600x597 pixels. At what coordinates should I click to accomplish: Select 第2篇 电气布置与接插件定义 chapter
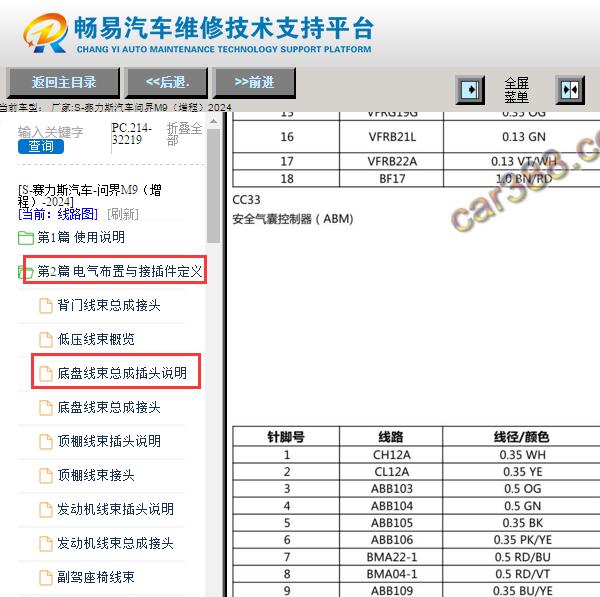point(119,271)
